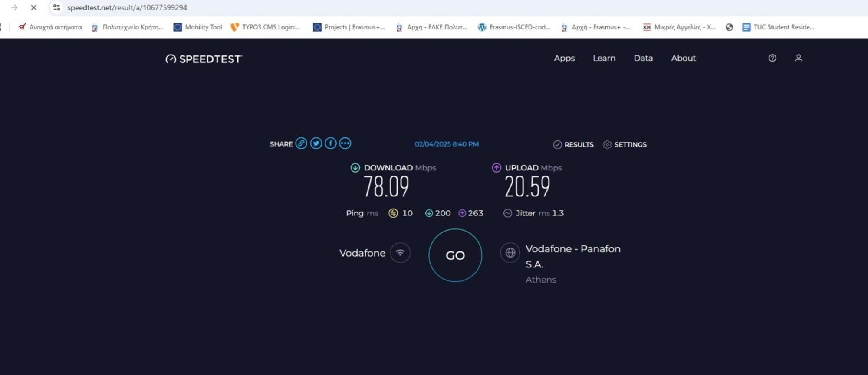Open the Erasmus-ISCED-cod... bookmark
868x375 pixels.
point(514,27)
